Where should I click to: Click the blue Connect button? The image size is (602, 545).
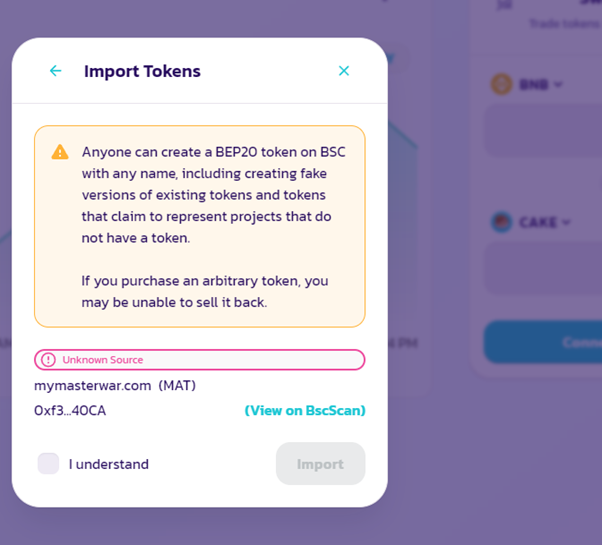543,342
